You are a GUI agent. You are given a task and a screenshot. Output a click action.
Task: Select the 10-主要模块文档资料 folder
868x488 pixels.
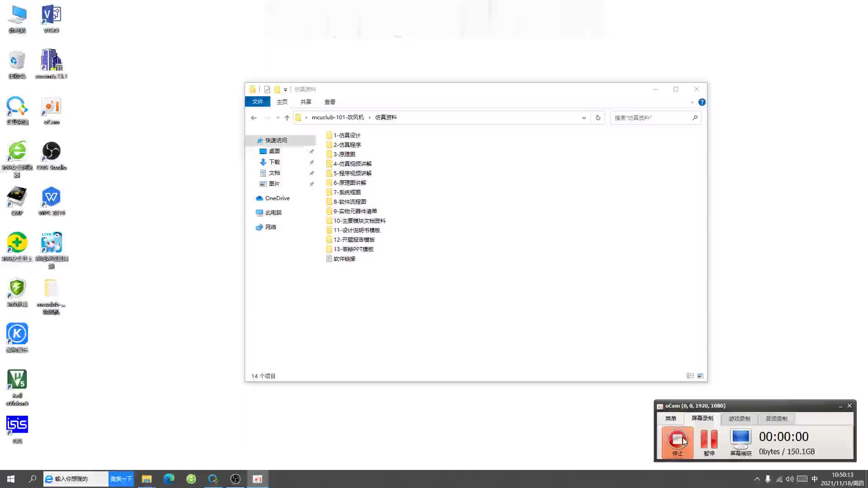pyautogui.click(x=356, y=221)
